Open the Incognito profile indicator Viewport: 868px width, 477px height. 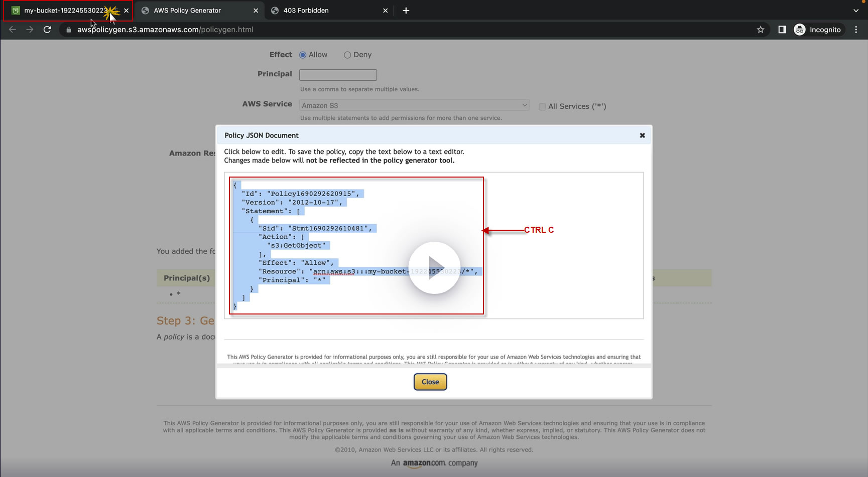[x=817, y=30]
